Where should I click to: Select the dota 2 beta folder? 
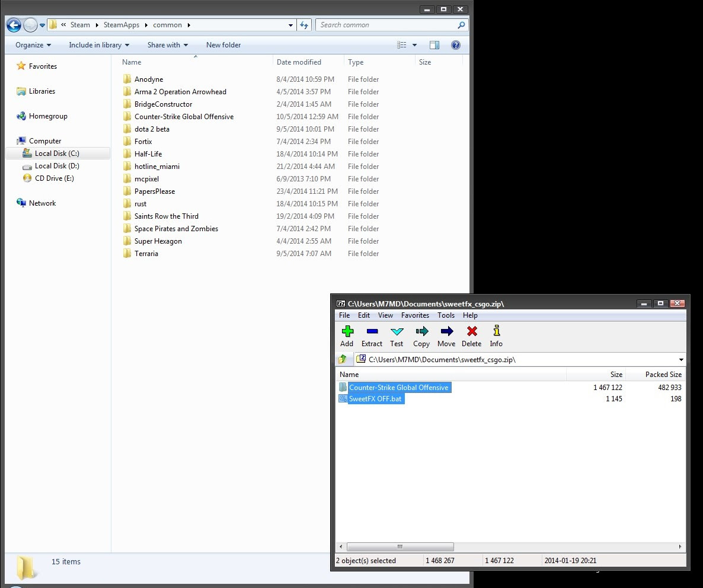coord(152,129)
